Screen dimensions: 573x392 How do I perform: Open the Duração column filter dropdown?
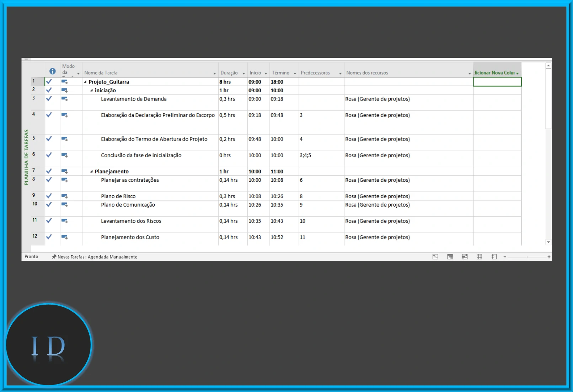click(244, 73)
